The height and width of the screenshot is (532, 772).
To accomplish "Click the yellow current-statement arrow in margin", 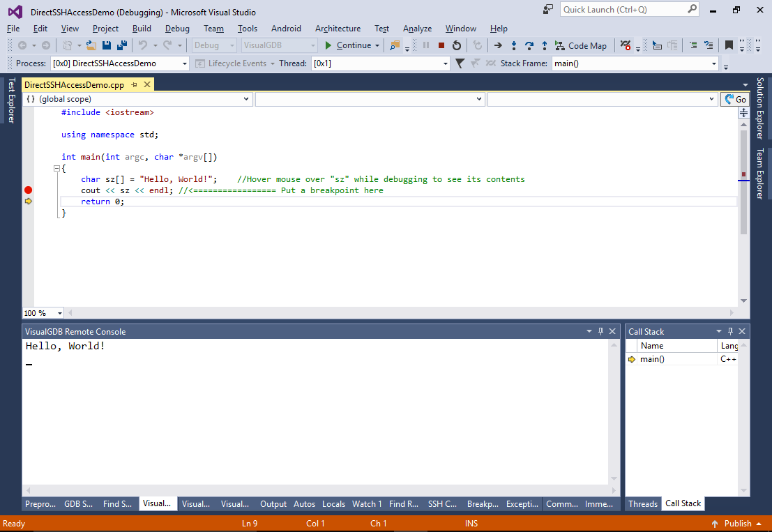I will tap(28, 202).
